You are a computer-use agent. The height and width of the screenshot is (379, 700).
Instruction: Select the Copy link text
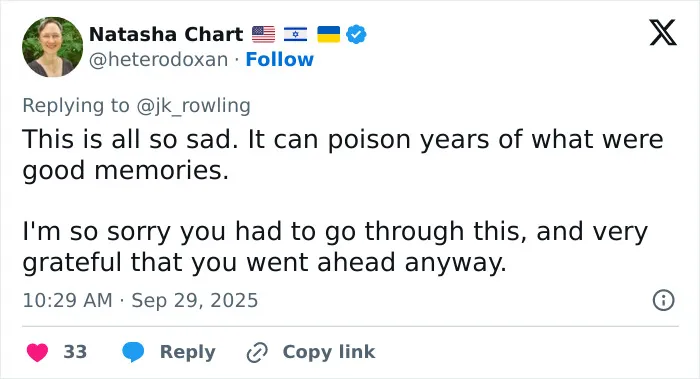coord(329,352)
